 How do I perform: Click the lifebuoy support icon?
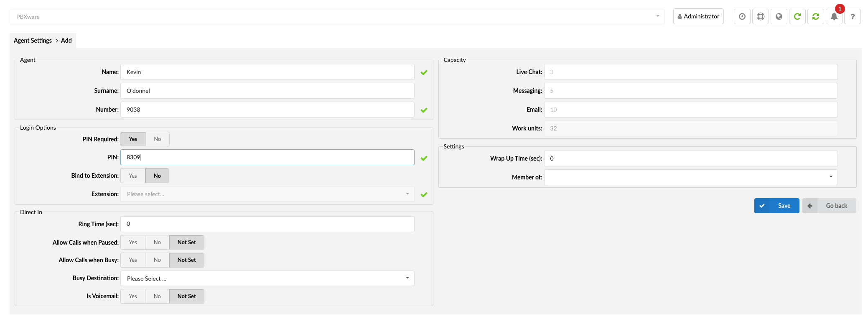760,17
